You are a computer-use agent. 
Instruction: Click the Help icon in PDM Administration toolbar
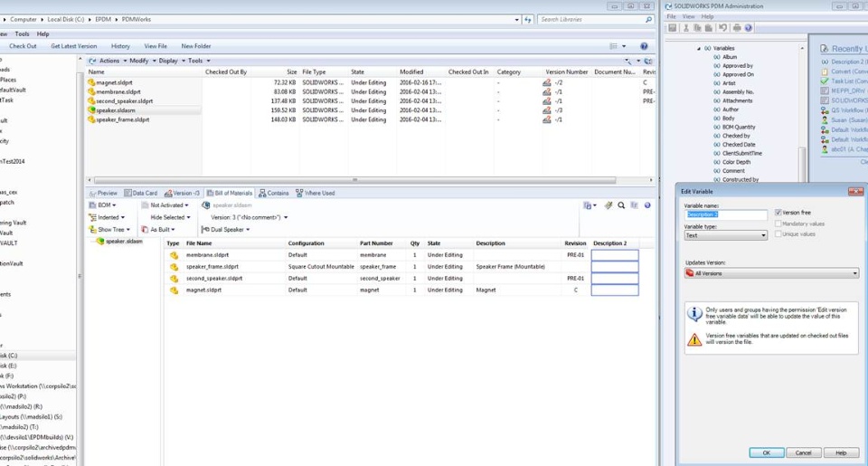tap(749, 28)
